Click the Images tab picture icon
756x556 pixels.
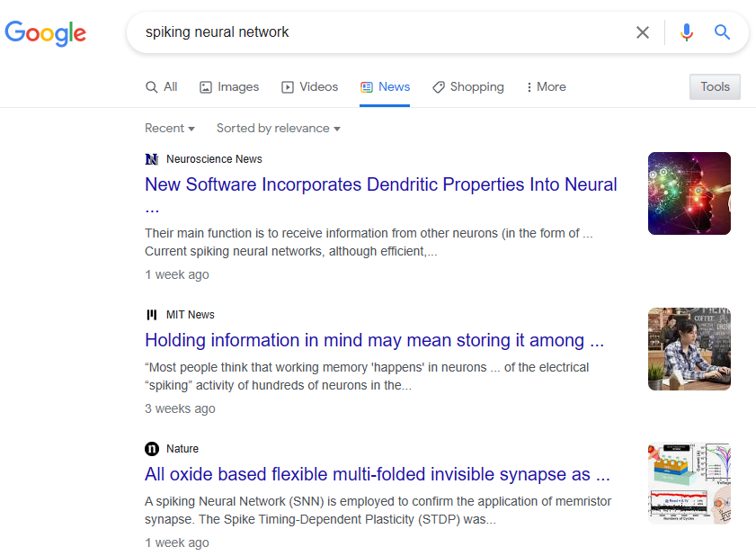pos(206,87)
